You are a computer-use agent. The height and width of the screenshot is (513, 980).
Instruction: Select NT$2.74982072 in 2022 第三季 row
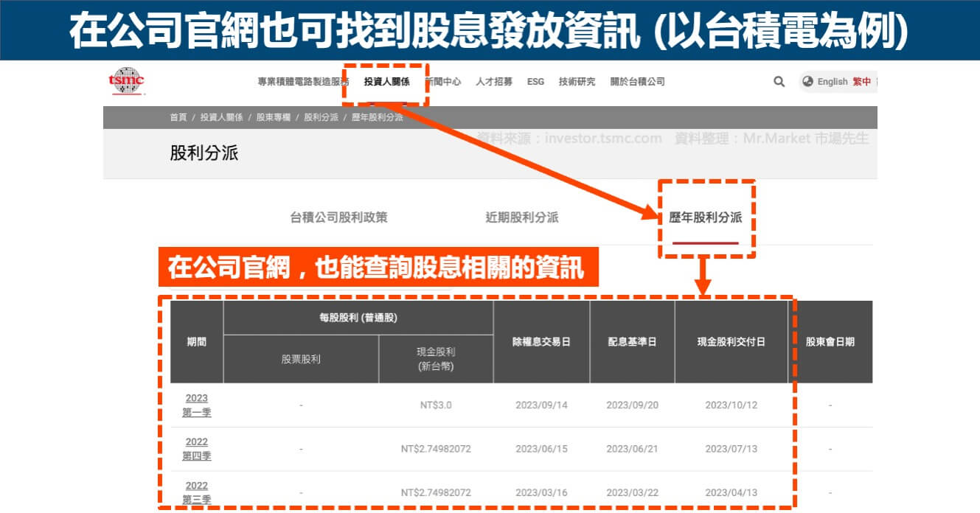[x=436, y=492]
